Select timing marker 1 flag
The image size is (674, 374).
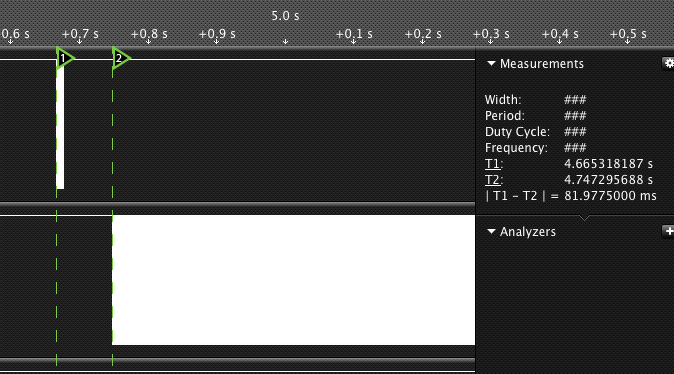(64, 58)
